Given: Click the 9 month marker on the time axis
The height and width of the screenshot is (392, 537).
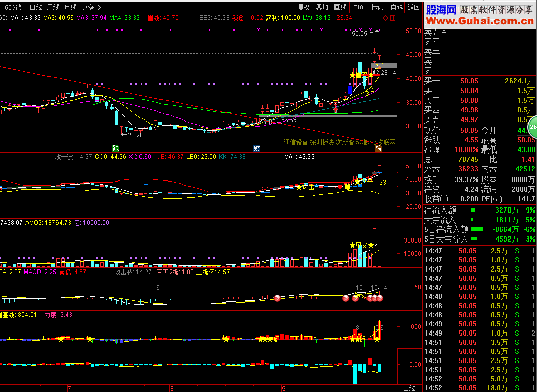Looking at the screenshot, I should pyautogui.click(x=284, y=388).
